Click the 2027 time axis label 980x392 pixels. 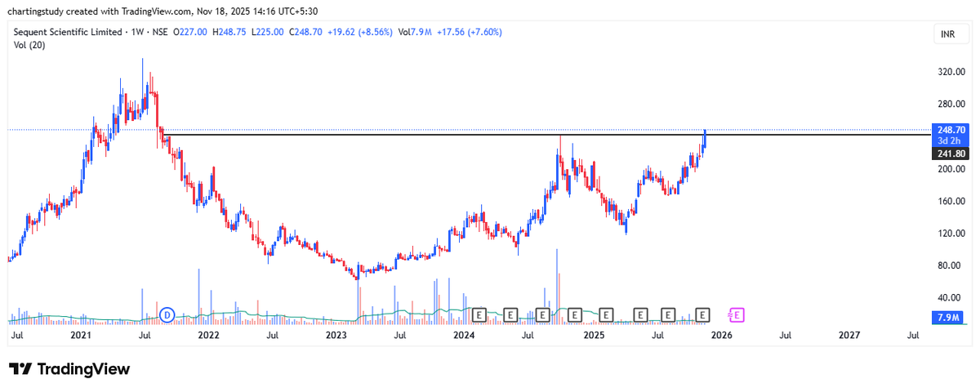click(x=849, y=335)
